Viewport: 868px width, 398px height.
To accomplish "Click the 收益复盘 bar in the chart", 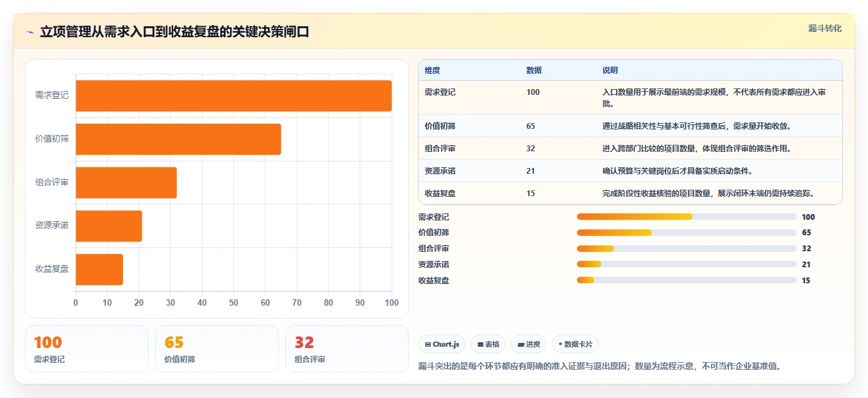I will point(99,269).
